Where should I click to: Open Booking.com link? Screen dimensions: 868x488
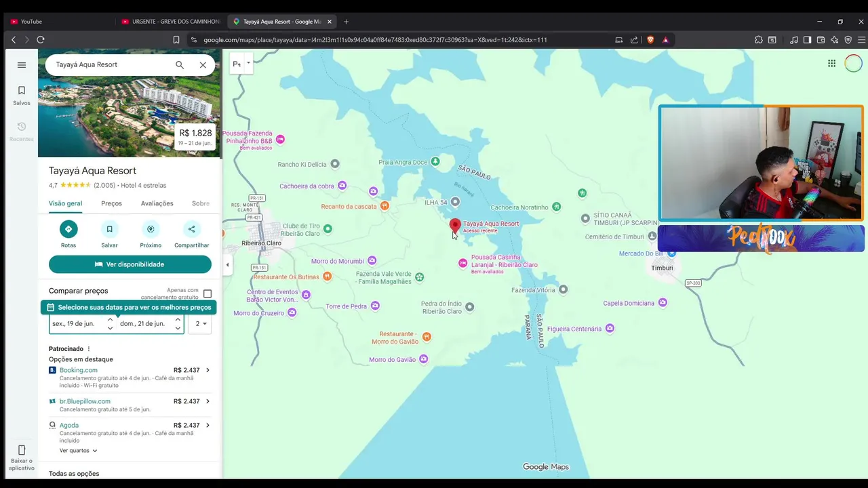pos(78,370)
